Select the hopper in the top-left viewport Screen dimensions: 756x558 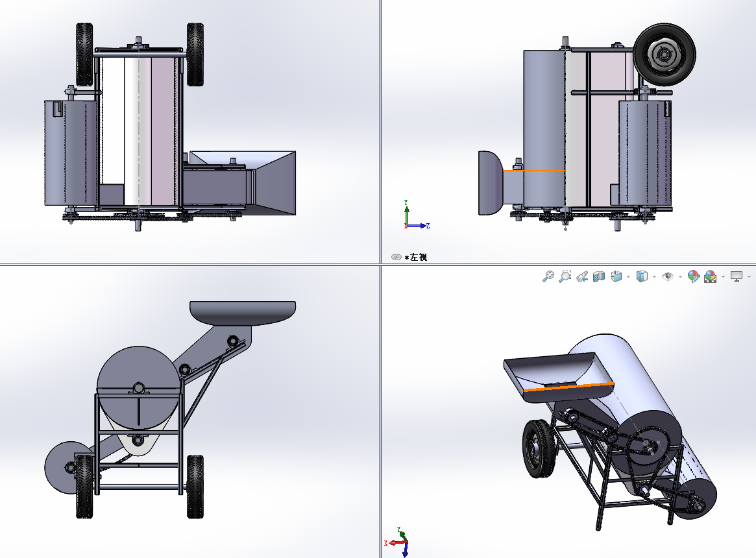tap(275, 182)
